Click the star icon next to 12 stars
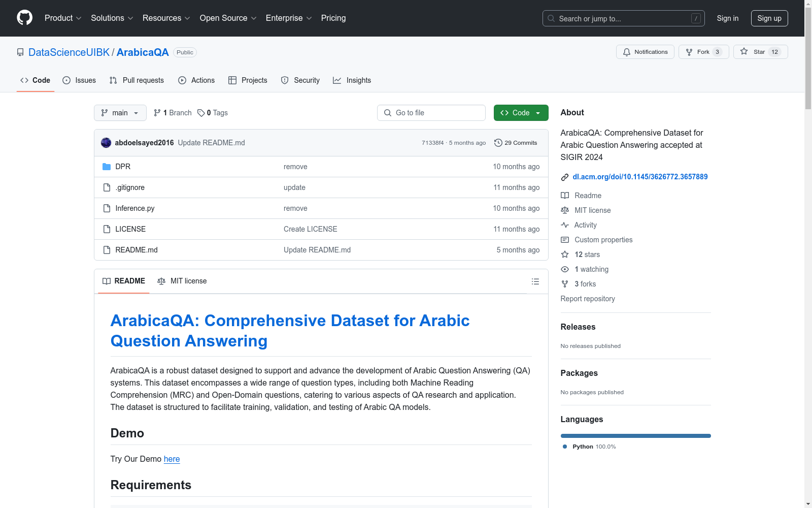Screen dimensions: 812x508 (x=565, y=255)
